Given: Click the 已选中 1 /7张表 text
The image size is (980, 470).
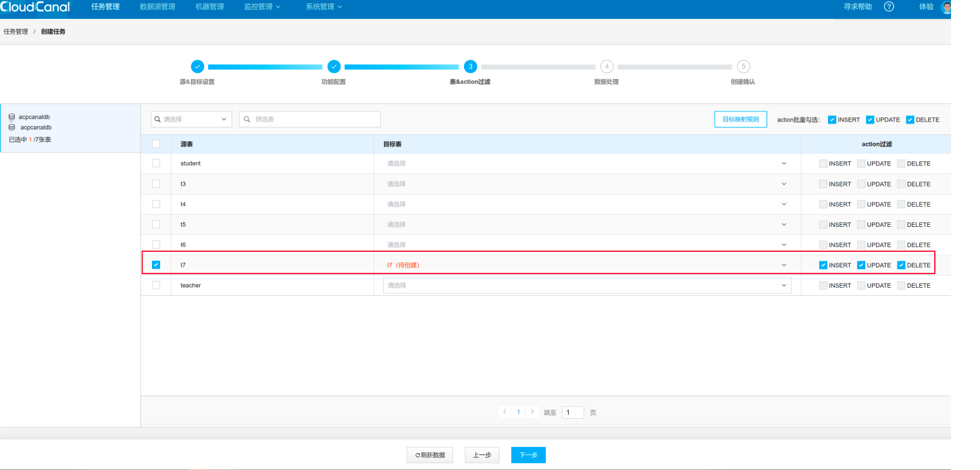Looking at the screenshot, I should 30,140.
